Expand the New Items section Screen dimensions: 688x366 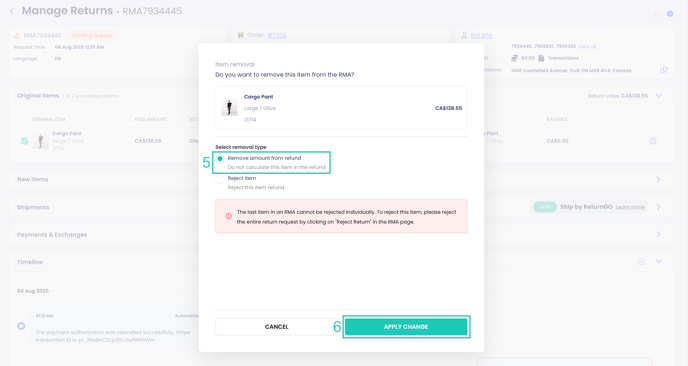pos(658,179)
